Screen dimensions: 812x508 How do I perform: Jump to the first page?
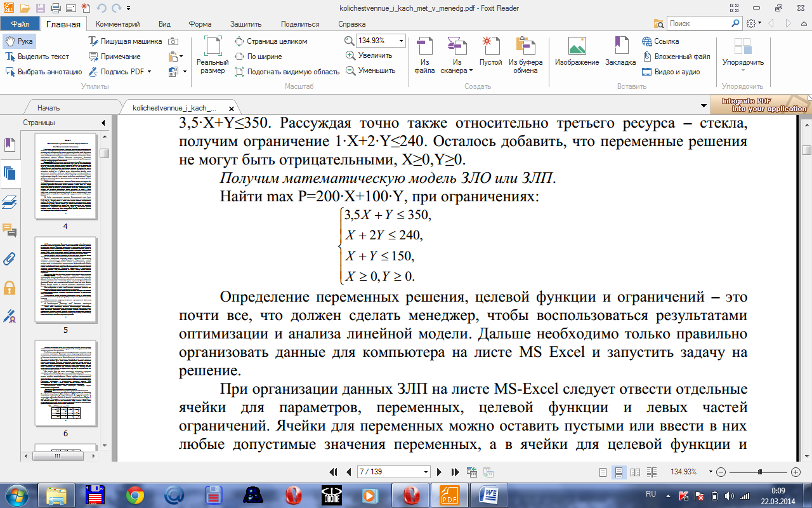[334, 472]
